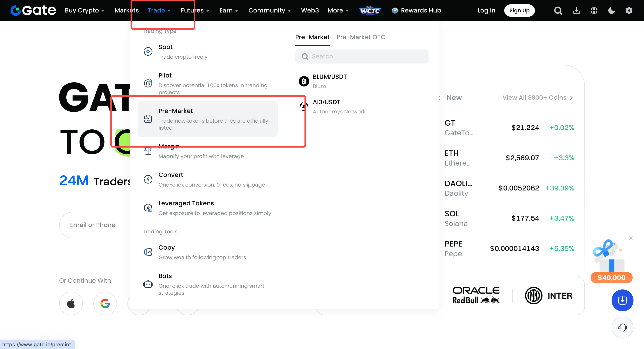Click the search magnifier icon in header

[558, 11]
